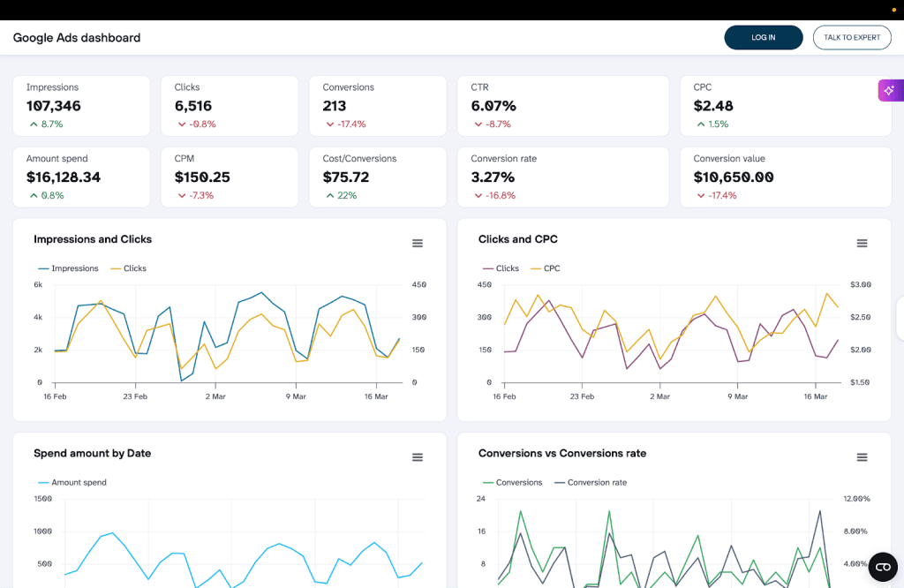Viewport: 904px width, 588px height.
Task: Click the TALK TO EXPERT button
Action: pyautogui.click(x=851, y=38)
